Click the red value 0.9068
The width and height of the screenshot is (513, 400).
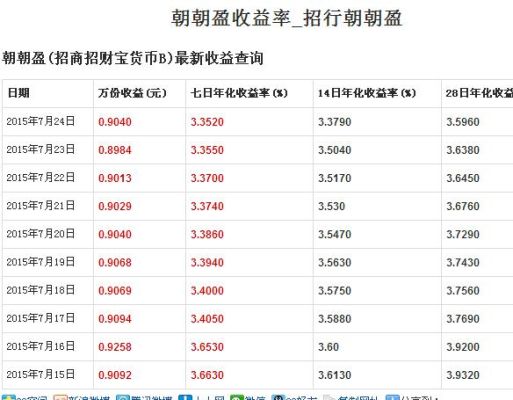click(115, 263)
